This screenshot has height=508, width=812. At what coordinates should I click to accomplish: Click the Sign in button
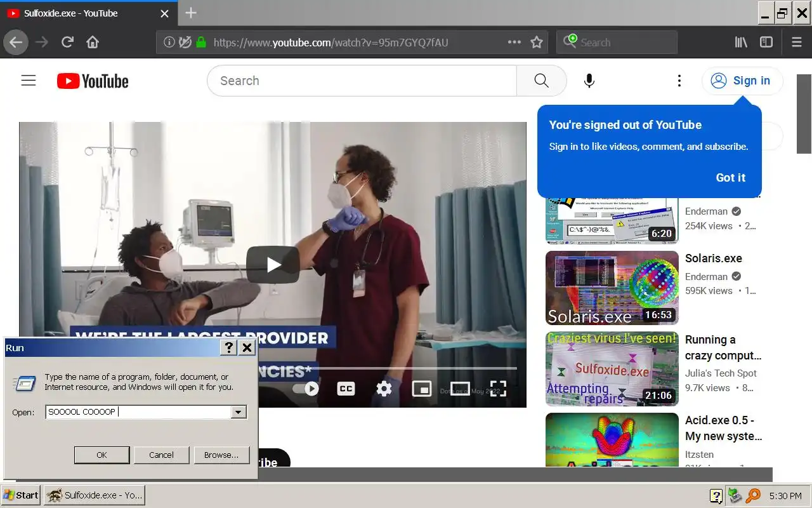pyautogui.click(x=742, y=81)
